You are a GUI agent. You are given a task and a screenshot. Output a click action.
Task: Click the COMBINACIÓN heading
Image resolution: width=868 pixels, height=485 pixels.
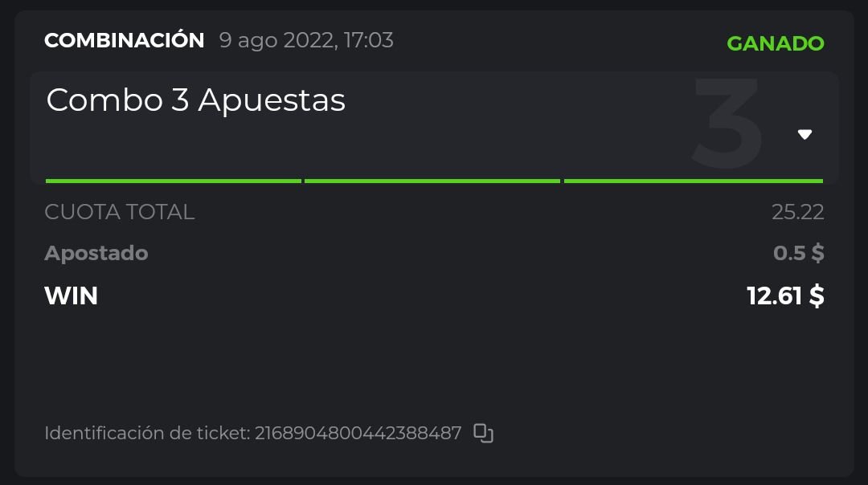tap(125, 40)
